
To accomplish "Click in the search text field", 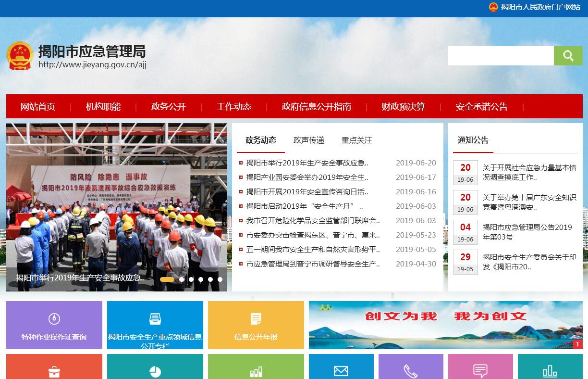I will pos(501,56).
